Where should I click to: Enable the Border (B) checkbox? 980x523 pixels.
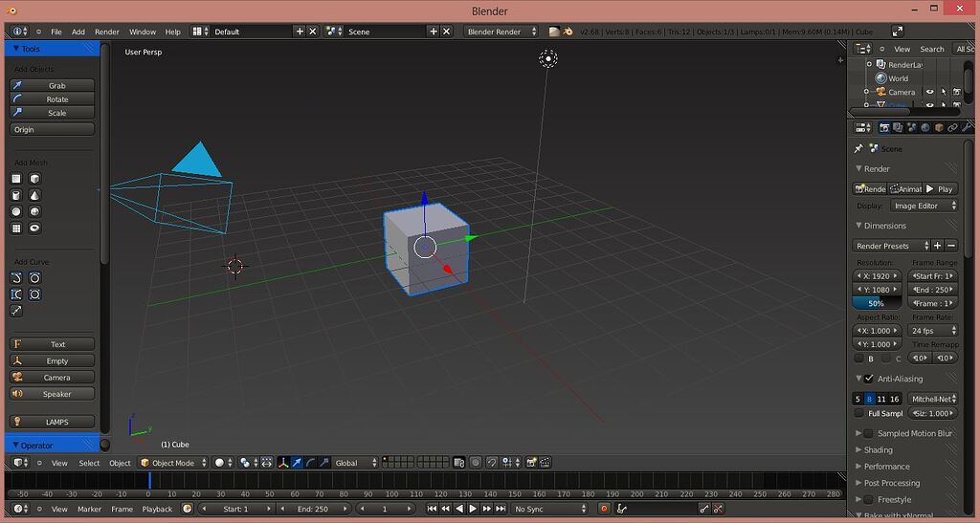[859, 359]
